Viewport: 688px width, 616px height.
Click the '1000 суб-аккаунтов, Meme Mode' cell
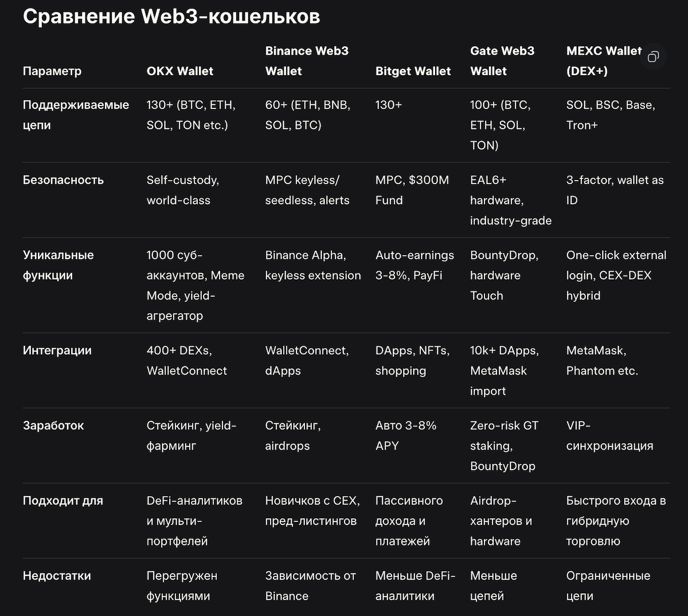pos(196,285)
